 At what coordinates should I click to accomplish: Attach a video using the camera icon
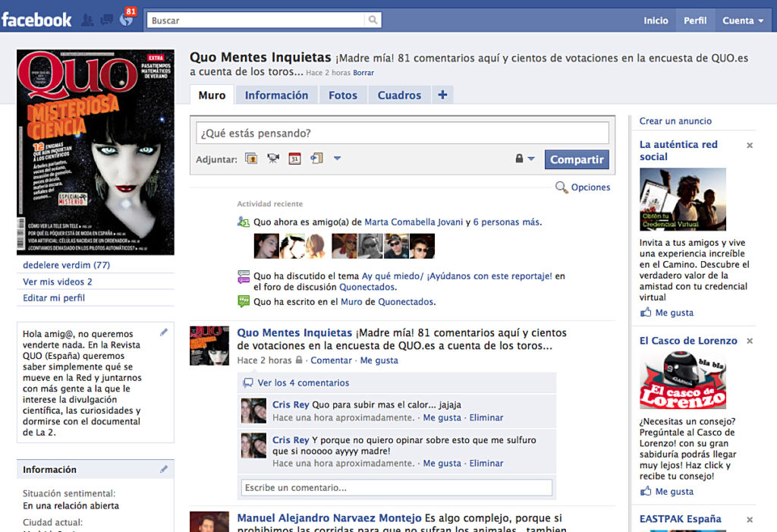273,159
